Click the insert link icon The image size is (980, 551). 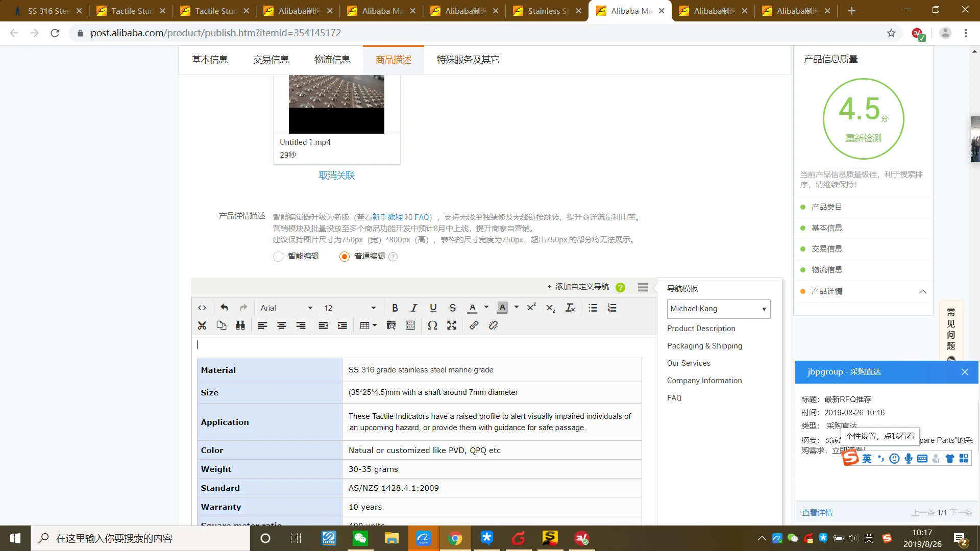click(x=474, y=325)
